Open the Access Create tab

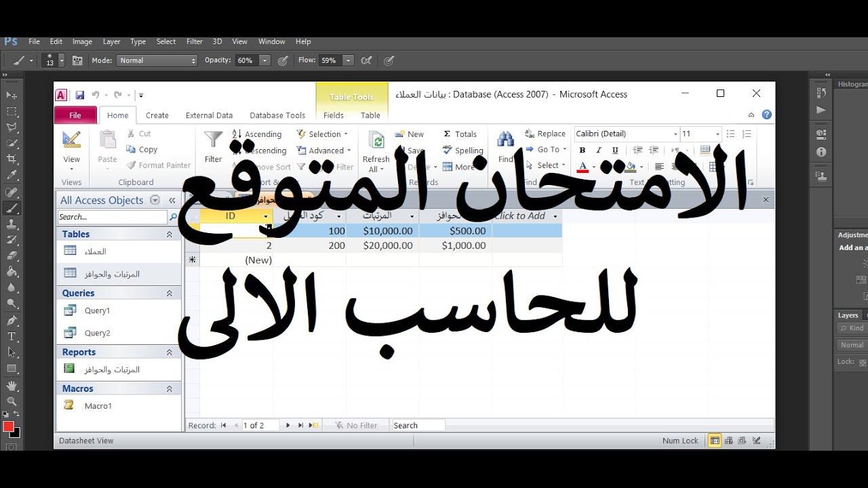[x=157, y=115]
